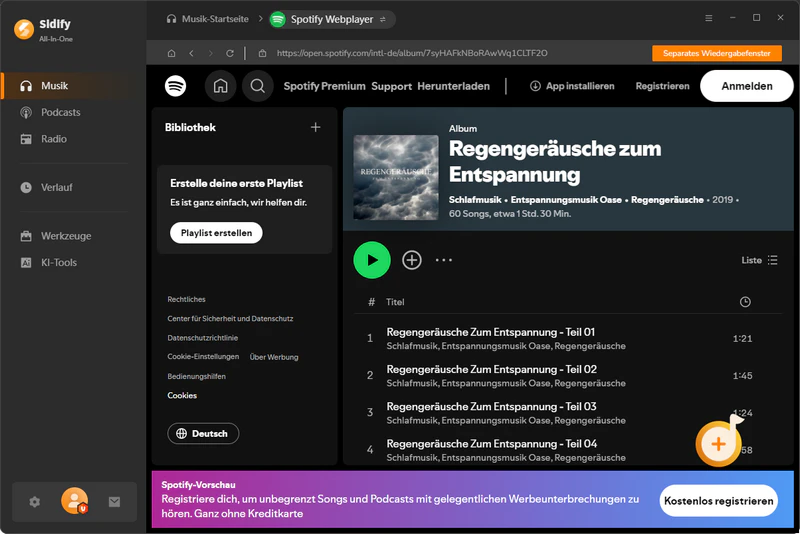Click the Titel column header

click(395, 302)
